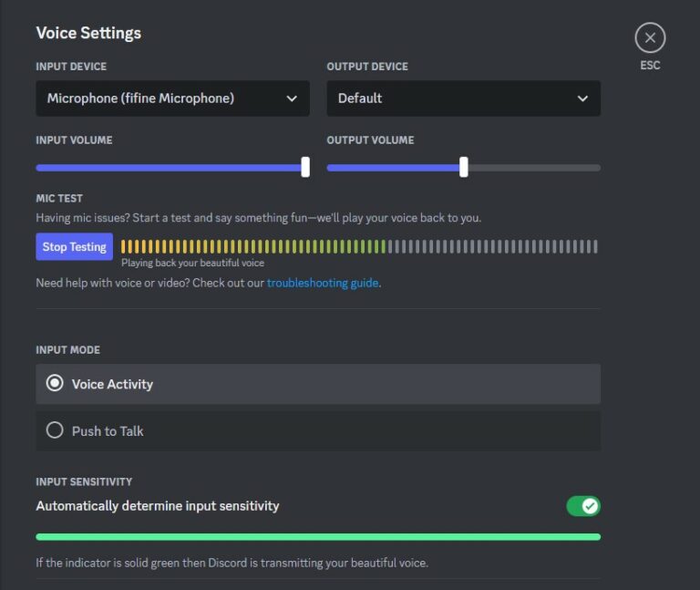Viewport: 700px width, 590px height.
Task: Click the ESC label below the close icon
Action: (x=650, y=66)
